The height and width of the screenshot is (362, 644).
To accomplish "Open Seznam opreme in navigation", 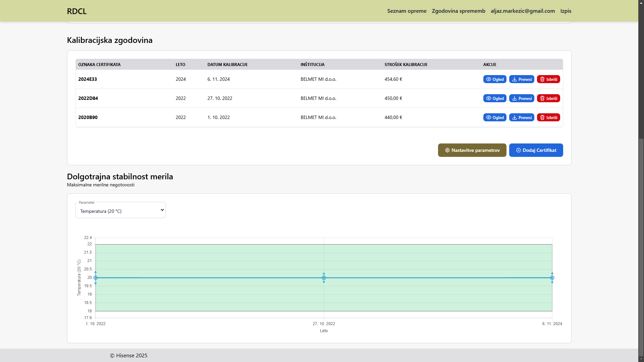I will coord(407,11).
